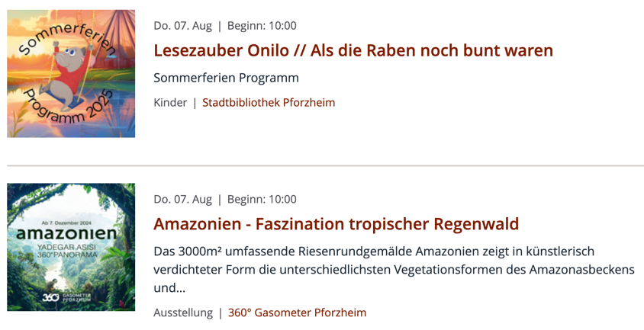Follow the 360° Gasometer Pforzheim venue link
The image size is (644, 330).
297,312
